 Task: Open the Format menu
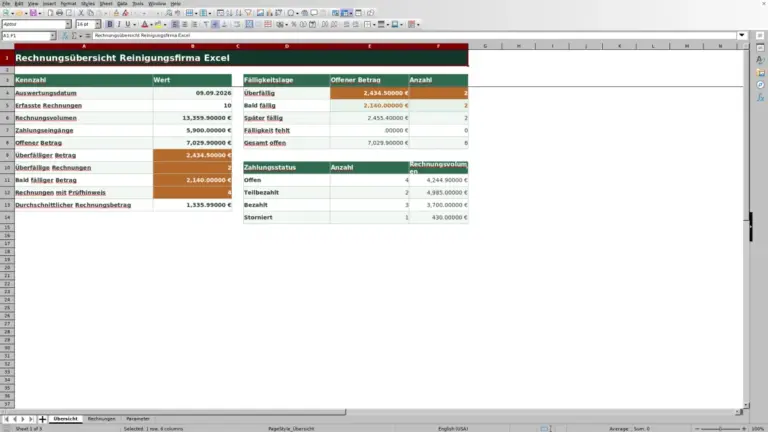pyautogui.click(x=68, y=3)
